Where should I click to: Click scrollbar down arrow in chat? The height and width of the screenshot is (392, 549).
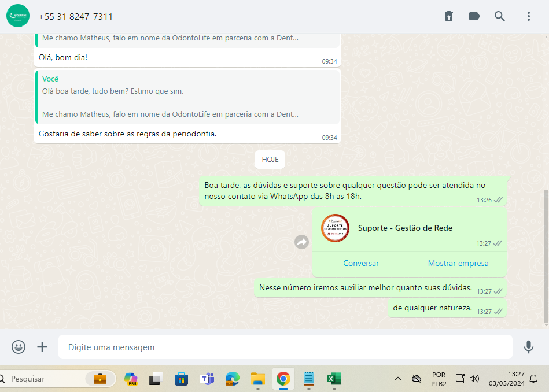pyautogui.click(x=547, y=326)
